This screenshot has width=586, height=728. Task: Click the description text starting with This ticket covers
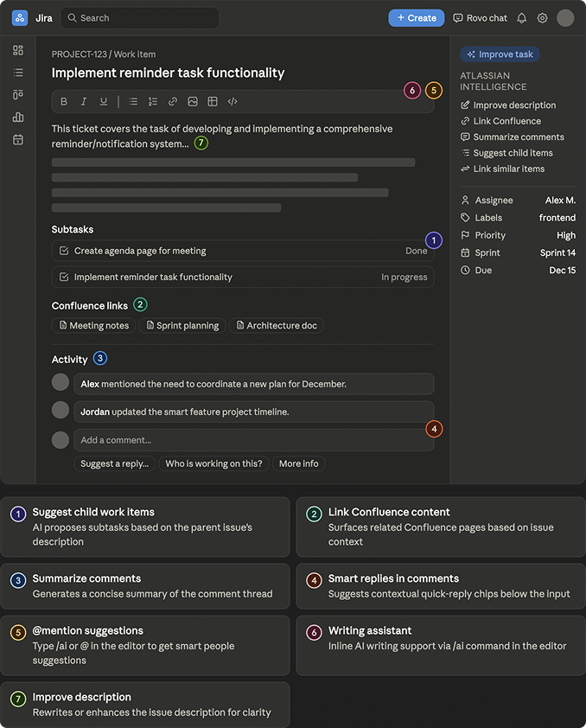pos(222,136)
